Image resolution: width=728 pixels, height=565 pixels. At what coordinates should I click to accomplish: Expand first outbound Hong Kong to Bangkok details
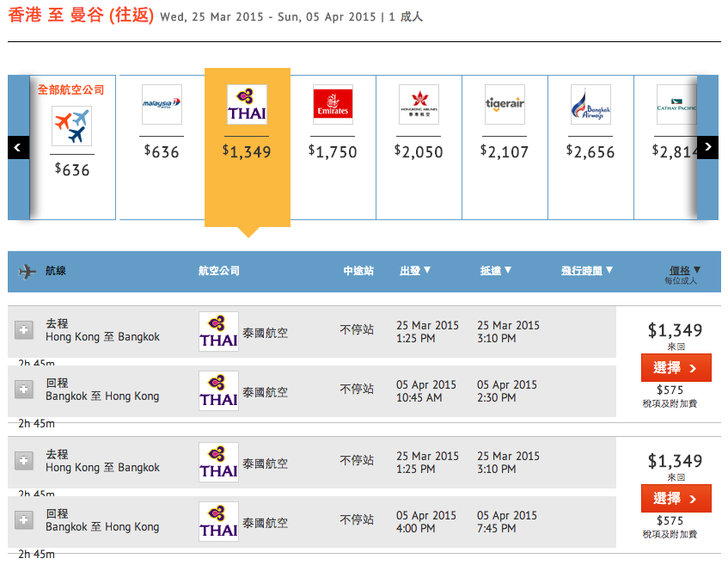[x=24, y=330]
